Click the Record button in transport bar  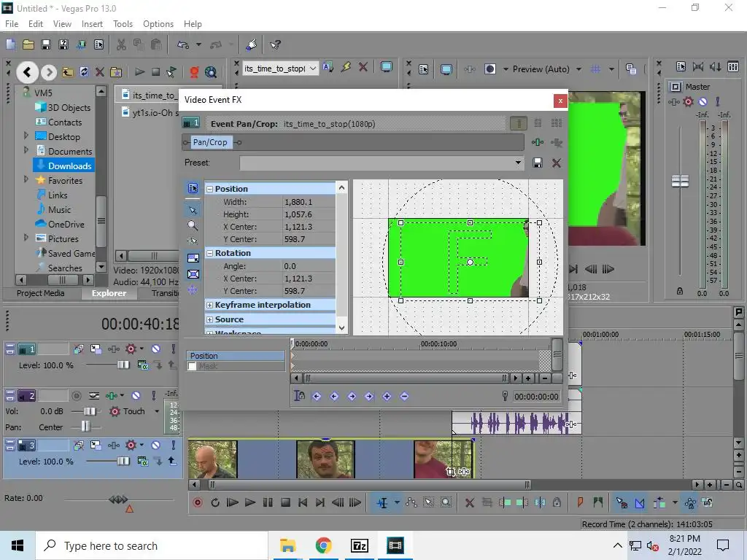(x=197, y=502)
